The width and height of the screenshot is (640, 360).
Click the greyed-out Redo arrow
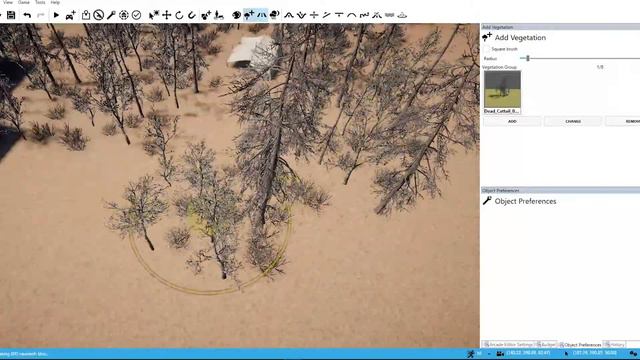click(x=40, y=15)
